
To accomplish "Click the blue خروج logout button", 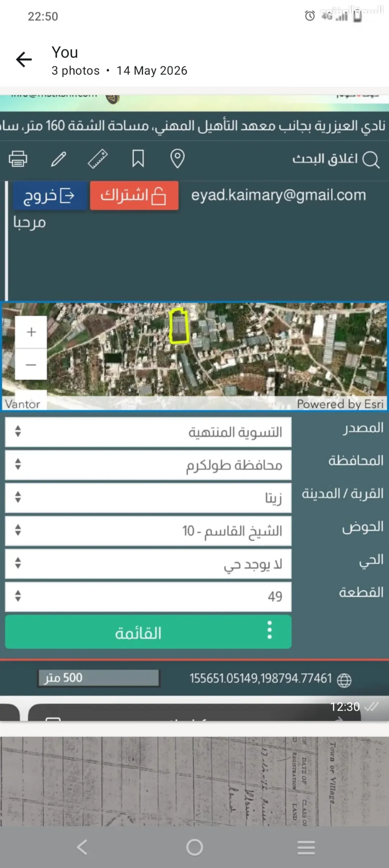I will tap(50, 195).
